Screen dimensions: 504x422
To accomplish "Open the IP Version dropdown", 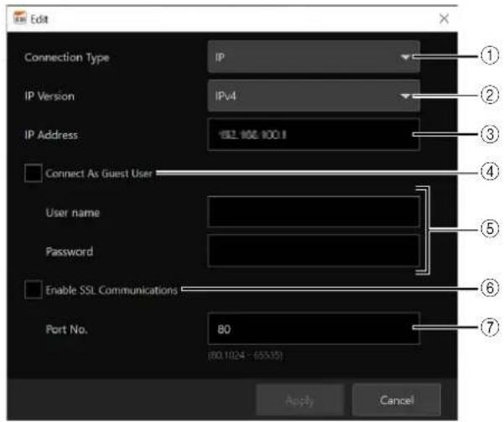I will pos(314,96).
